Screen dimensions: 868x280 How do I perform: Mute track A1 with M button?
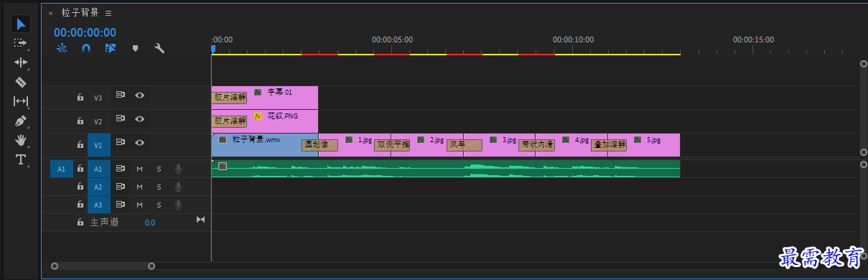point(140,169)
